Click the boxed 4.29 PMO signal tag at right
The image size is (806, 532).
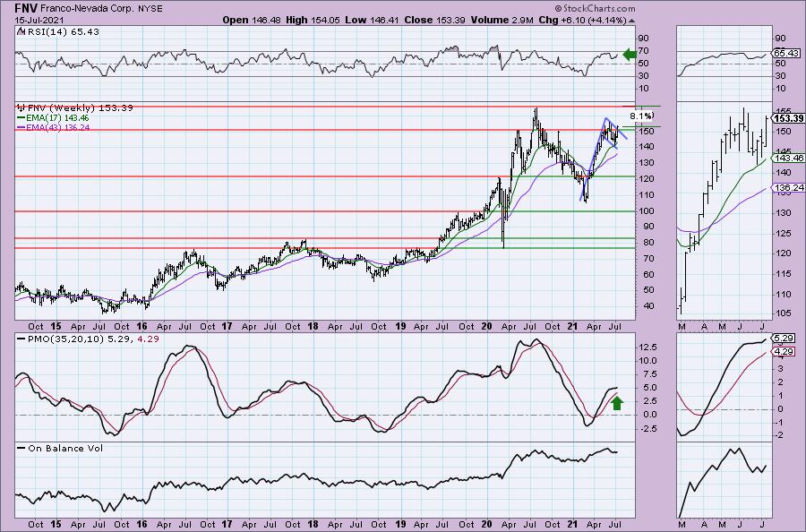point(784,352)
